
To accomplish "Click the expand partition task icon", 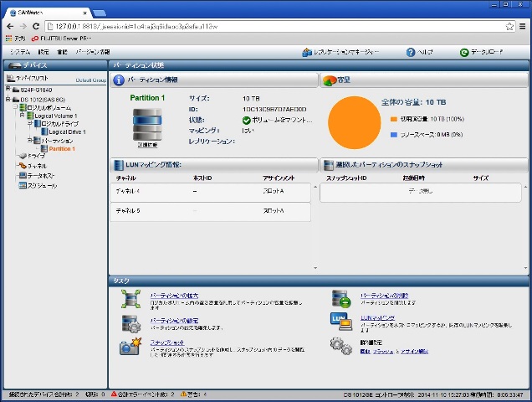I will (x=130, y=299).
